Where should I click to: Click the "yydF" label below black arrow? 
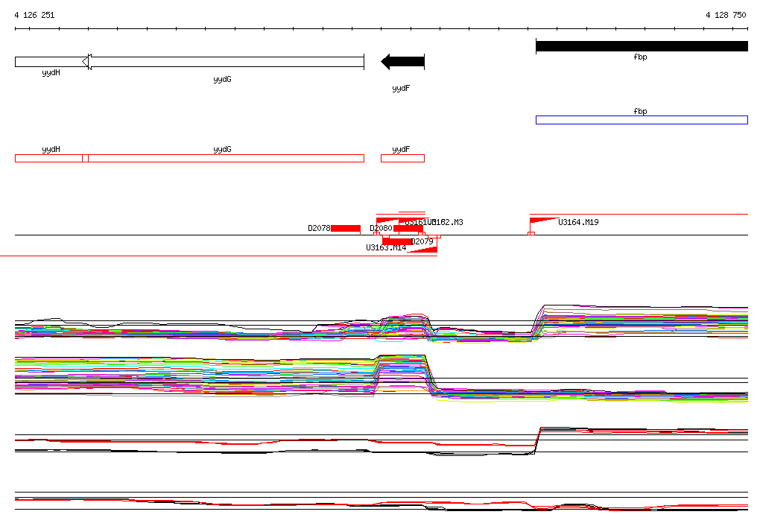point(401,88)
